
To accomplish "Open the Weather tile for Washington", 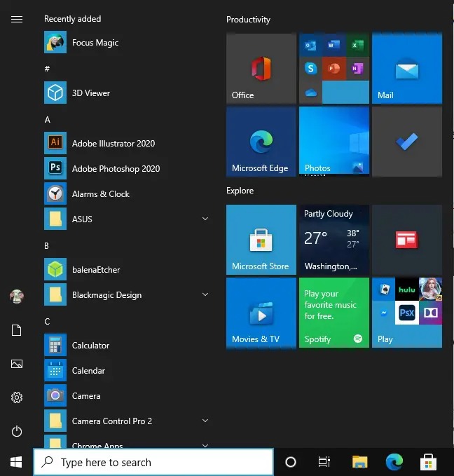I will 333,240.
